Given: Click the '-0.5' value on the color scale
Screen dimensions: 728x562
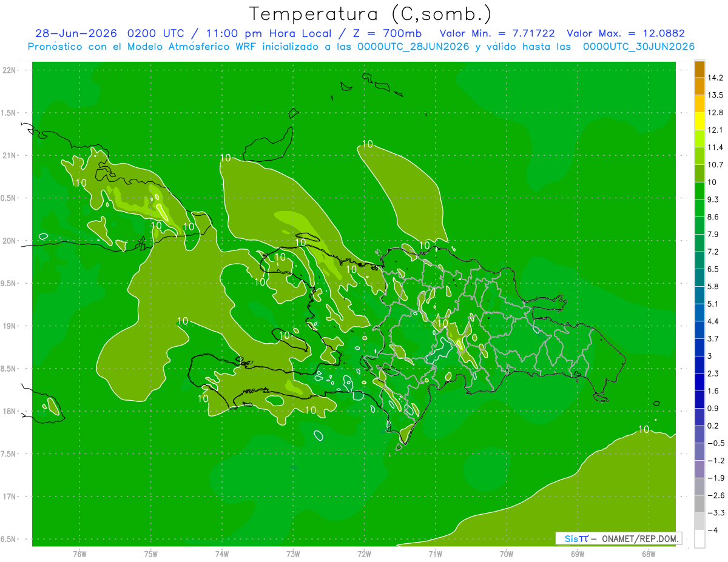Looking at the screenshot, I should click(716, 443).
